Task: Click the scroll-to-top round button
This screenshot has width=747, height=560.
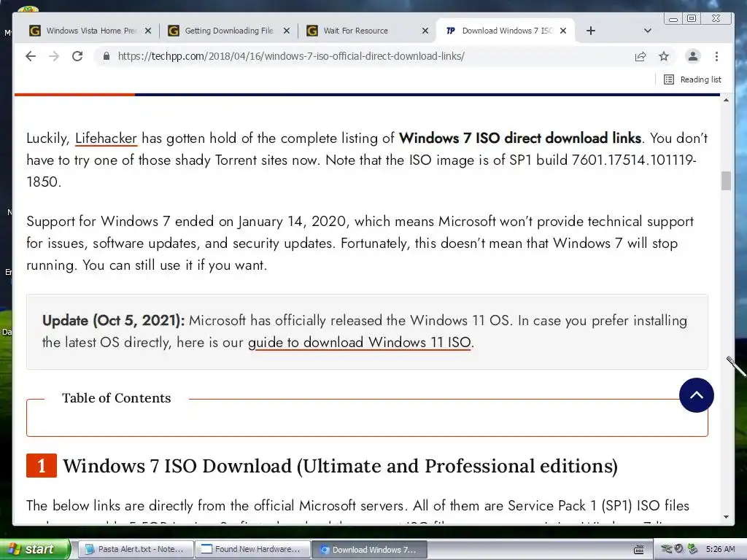Action: [x=696, y=395]
